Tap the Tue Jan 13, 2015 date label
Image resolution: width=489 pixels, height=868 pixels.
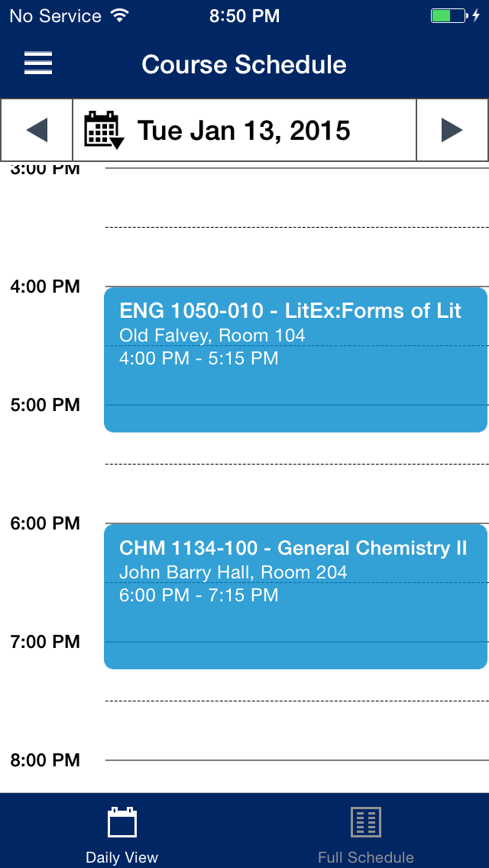click(x=244, y=131)
